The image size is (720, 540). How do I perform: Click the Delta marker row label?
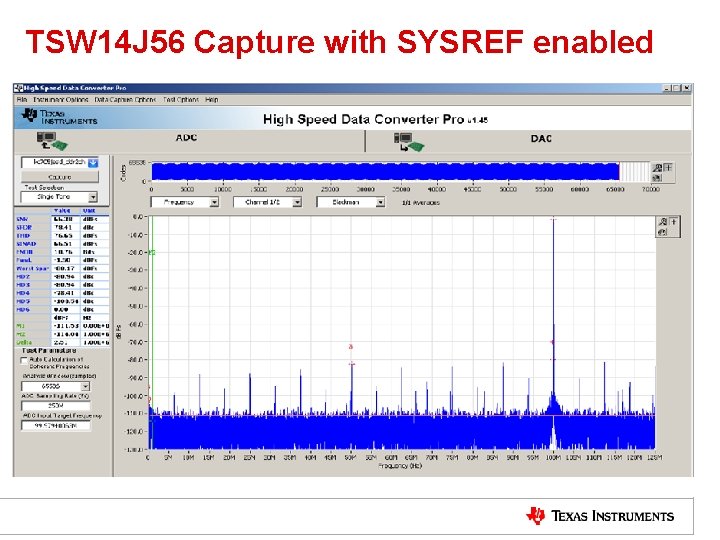coord(24,343)
